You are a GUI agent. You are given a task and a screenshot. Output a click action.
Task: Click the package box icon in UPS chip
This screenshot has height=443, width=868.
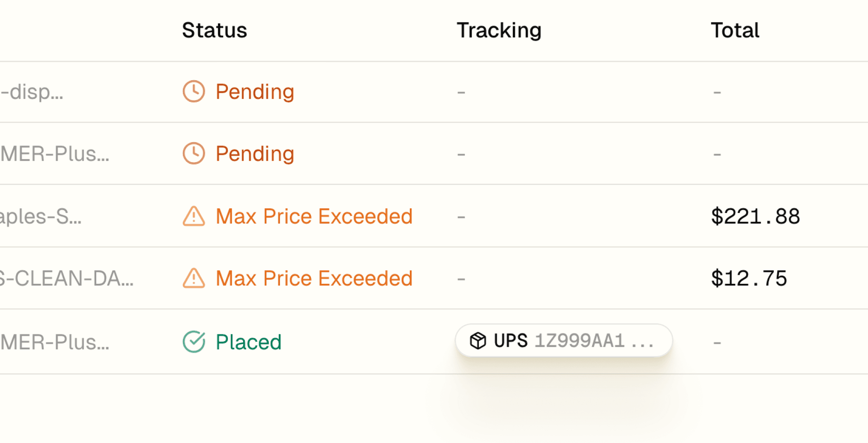click(478, 341)
